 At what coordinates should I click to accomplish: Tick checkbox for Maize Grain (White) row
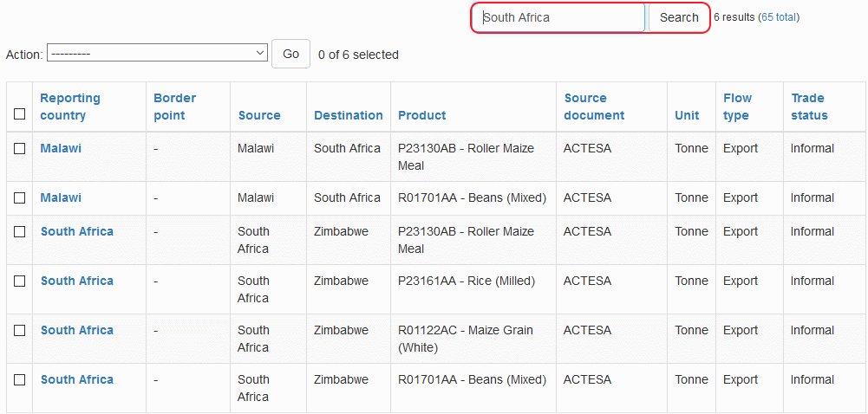tap(20, 330)
